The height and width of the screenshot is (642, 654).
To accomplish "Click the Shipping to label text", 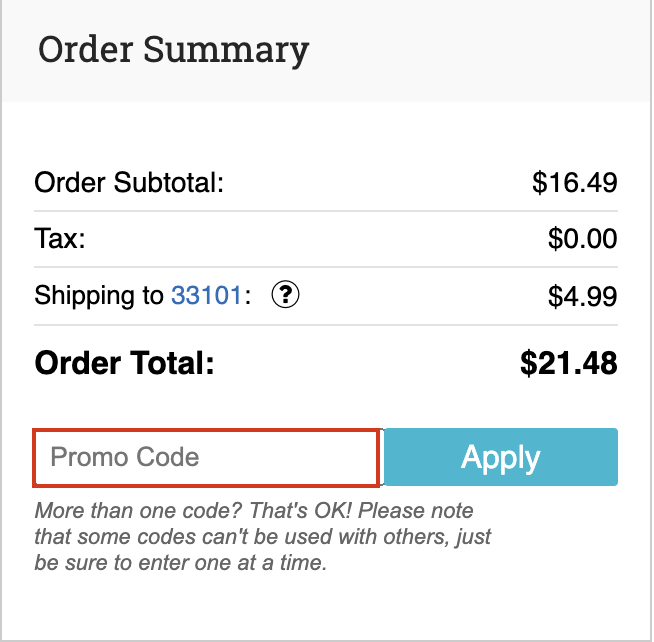I will [x=99, y=296].
